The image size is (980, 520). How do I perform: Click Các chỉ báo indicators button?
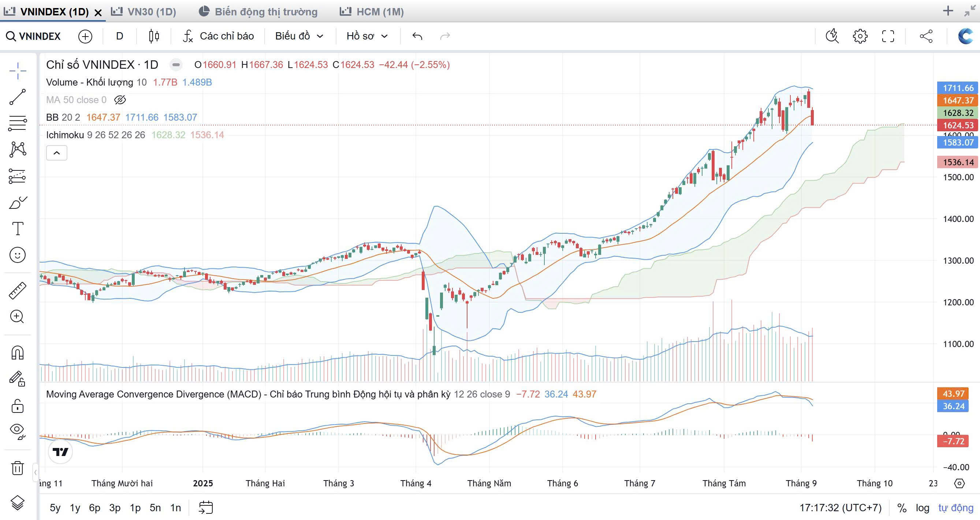219,36
